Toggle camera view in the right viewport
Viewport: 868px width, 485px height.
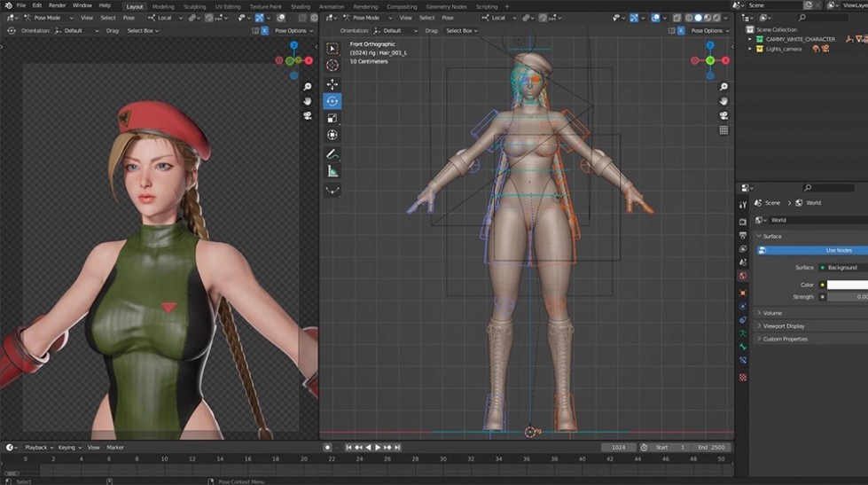click(723, 116)
